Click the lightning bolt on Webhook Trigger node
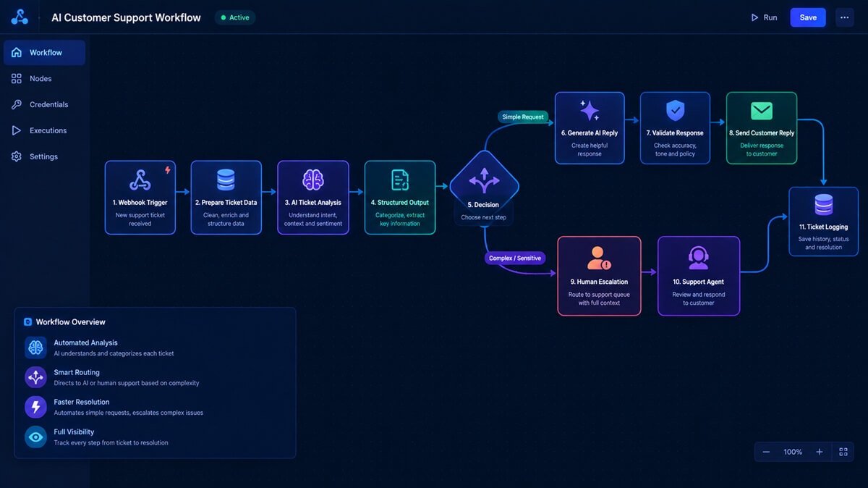868x488 pixels. click(168, 170)
